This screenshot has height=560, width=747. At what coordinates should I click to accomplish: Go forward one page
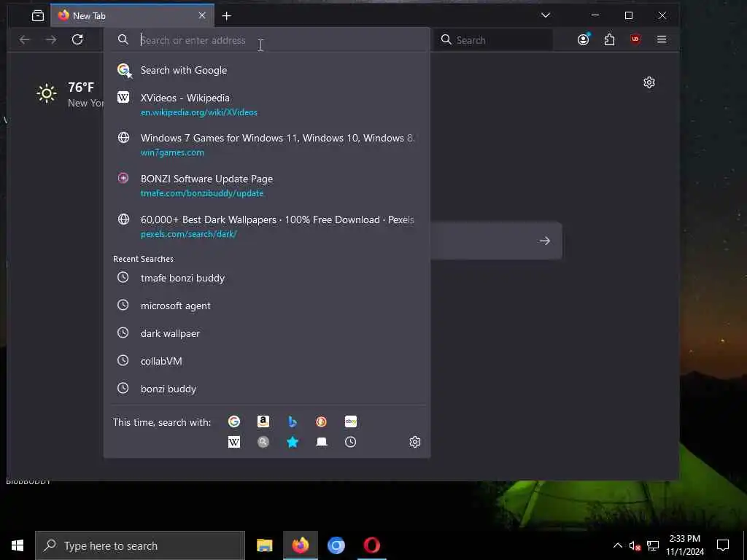51,39
